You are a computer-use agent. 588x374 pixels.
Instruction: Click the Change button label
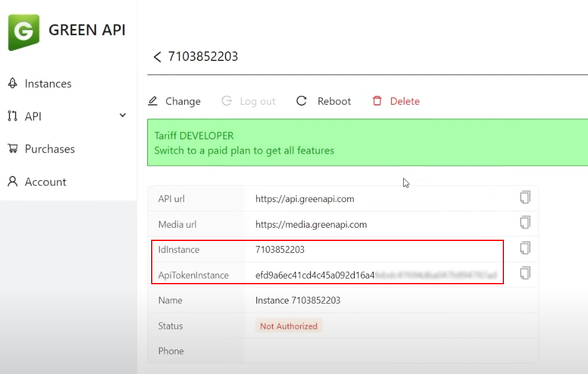click(x=183, y=102)
